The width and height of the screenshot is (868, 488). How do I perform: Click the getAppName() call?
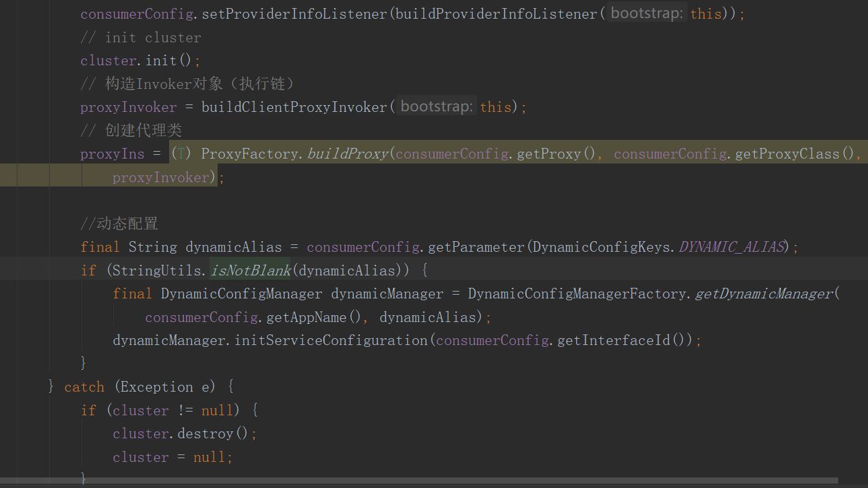pyautogui.click(x=314, y=317)
